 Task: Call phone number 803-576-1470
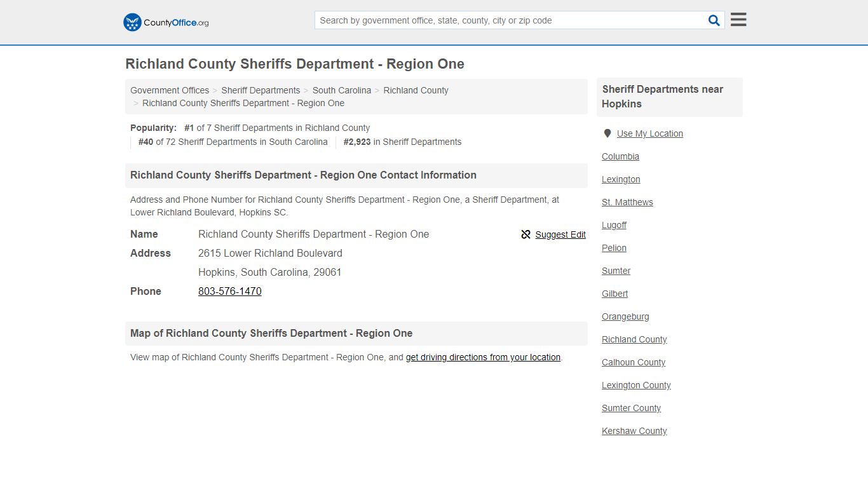coord(230,291)
